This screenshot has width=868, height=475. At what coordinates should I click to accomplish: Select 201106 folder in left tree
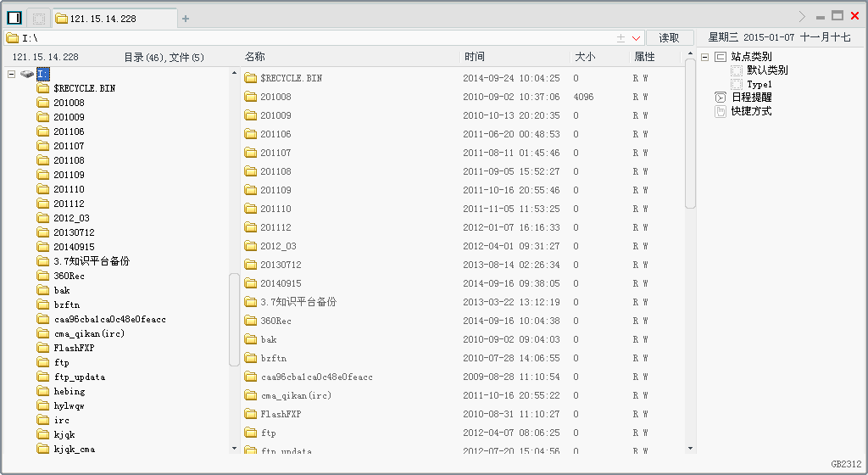(69, 131)
